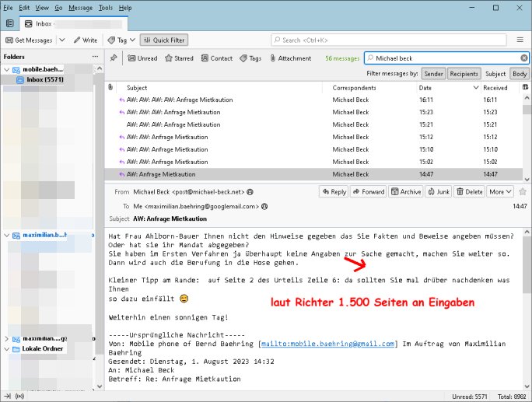Mark message as Junk
The height and width of the screenshot is (402, 532).
point(439,191)
